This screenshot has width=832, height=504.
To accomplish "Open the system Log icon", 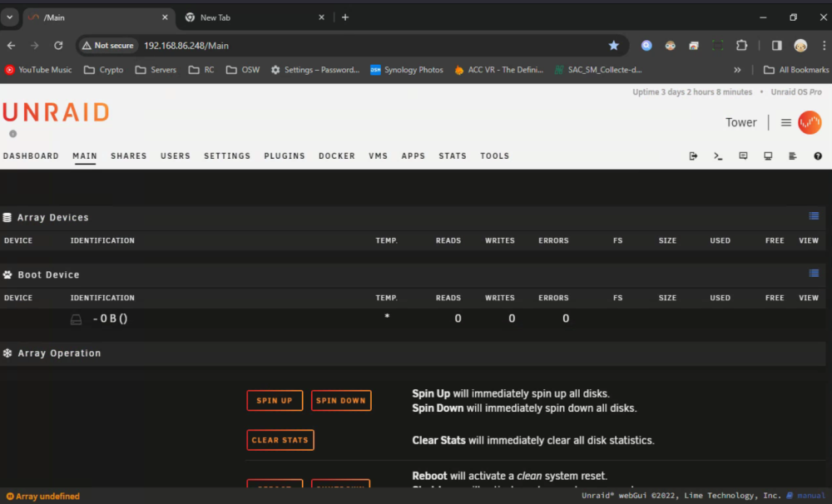I will pos(793,156).
